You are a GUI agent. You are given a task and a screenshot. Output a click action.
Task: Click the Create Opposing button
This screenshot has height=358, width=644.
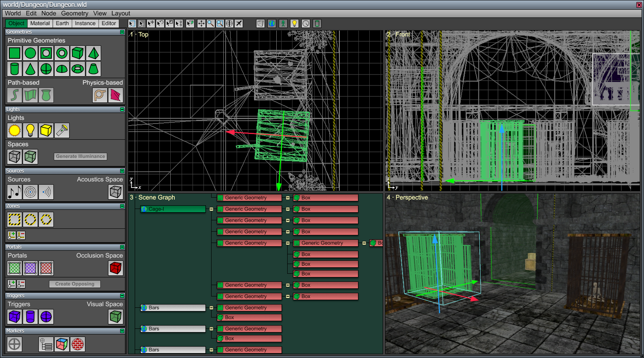(x=75, y=284)
